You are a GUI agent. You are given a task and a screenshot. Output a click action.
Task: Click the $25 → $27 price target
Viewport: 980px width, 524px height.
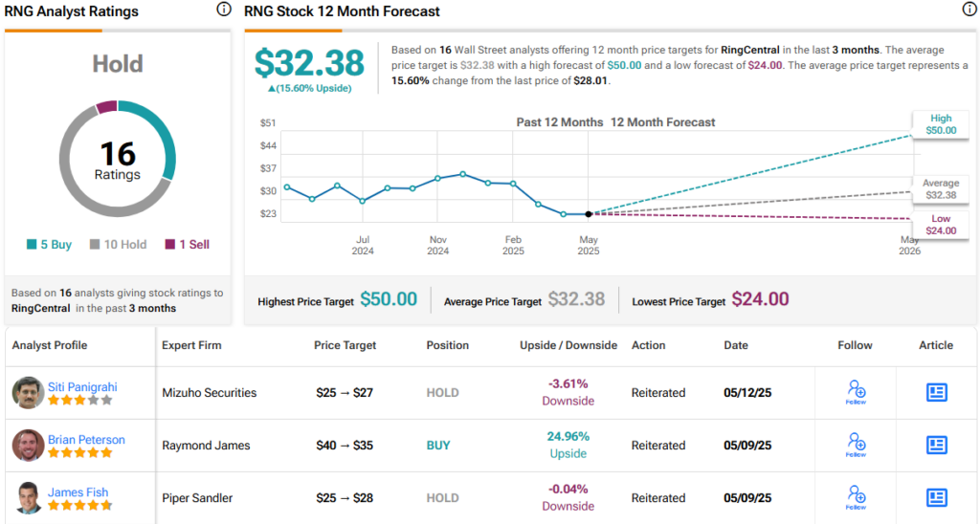(345, 393)
